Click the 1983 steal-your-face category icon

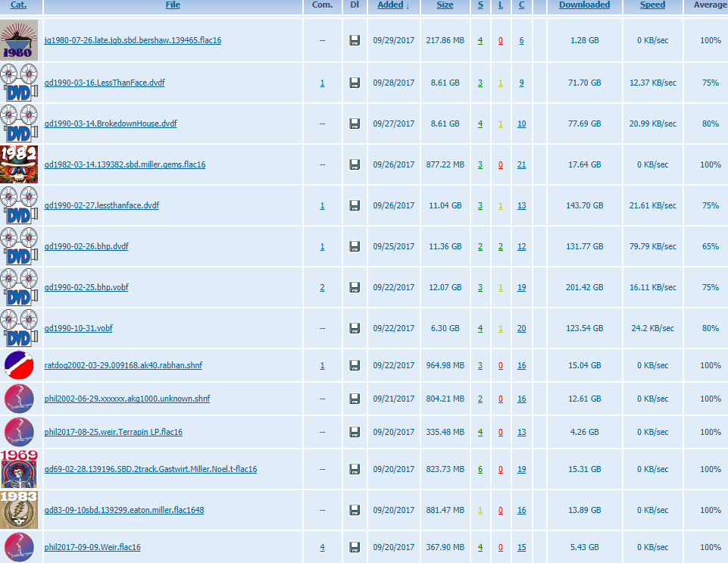tap(19, 510)
